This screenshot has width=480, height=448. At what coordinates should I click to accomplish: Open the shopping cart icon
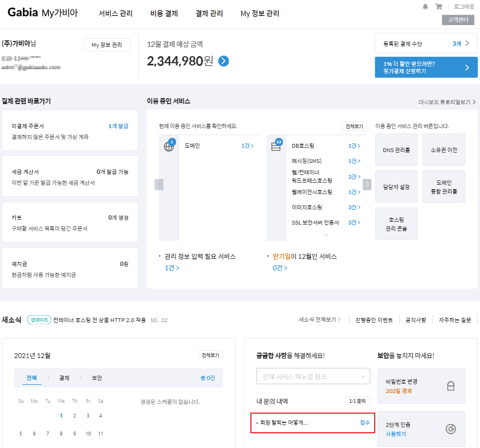(x=439, y=7)
